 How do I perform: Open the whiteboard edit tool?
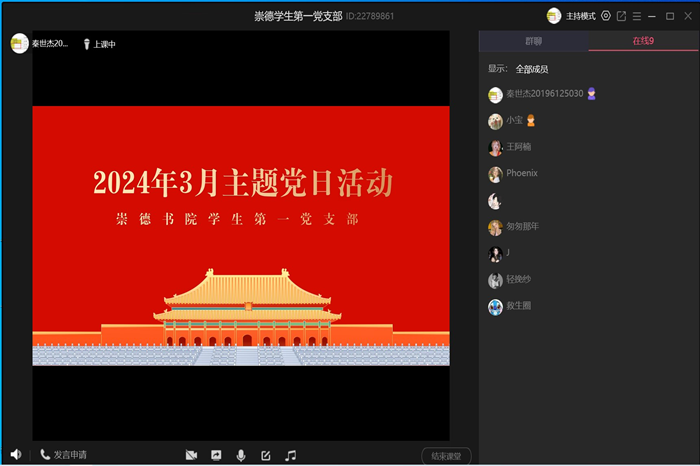[266, 455]
